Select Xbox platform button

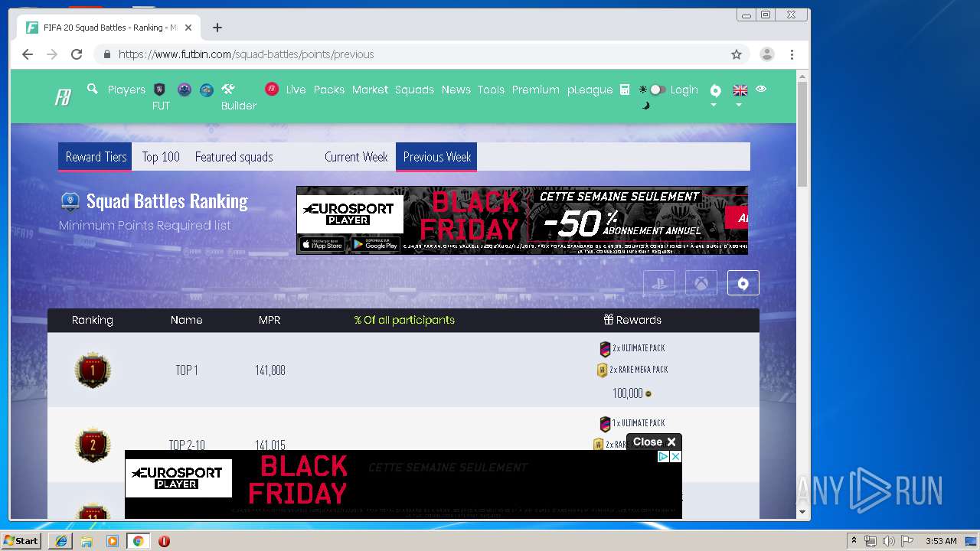point(701,283)
